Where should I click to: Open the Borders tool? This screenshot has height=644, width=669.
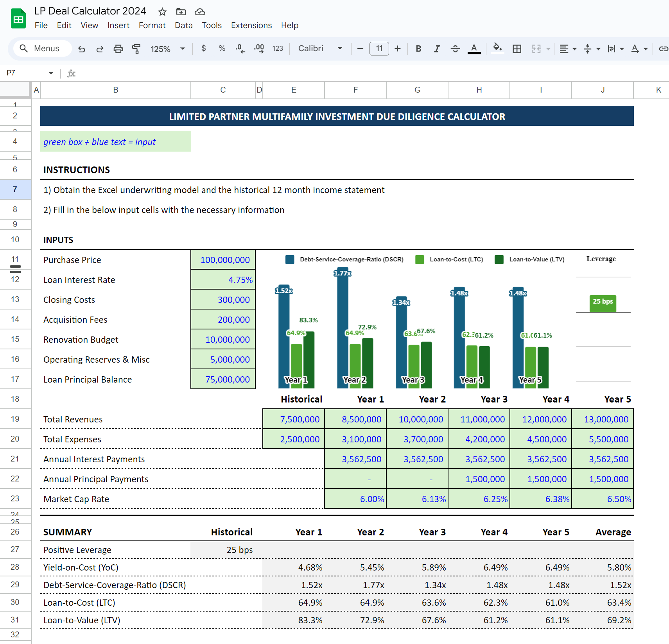coord(517,48)
